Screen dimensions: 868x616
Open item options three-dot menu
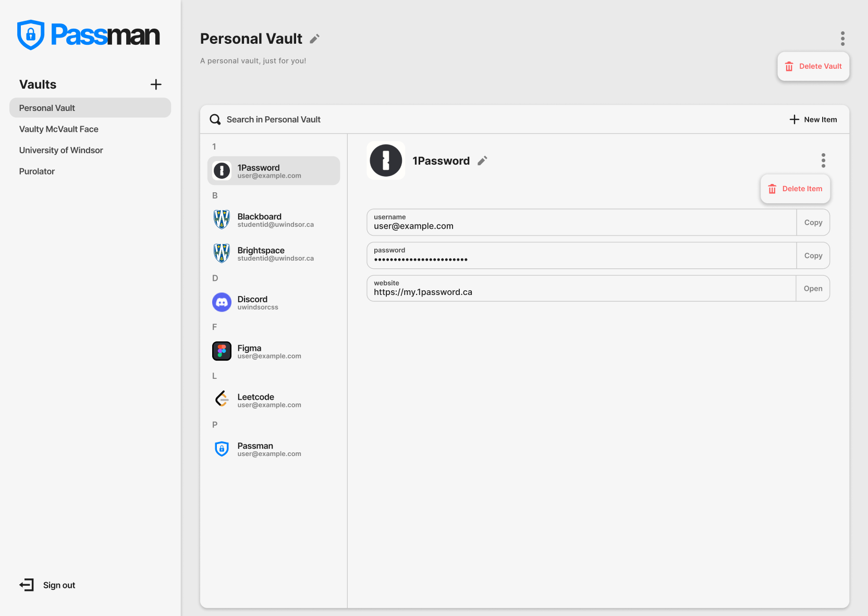pyautogui.click(x=823, y=161)
